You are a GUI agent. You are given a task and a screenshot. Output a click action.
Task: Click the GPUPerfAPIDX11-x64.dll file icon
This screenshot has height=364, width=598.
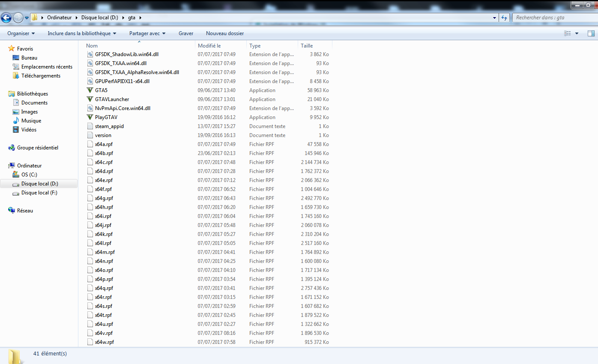click(x=90, y=81)
